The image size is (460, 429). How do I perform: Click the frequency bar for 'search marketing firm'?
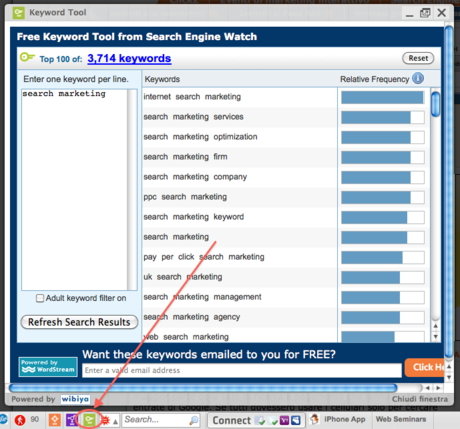pyautogui.click(x=383, y=157)
